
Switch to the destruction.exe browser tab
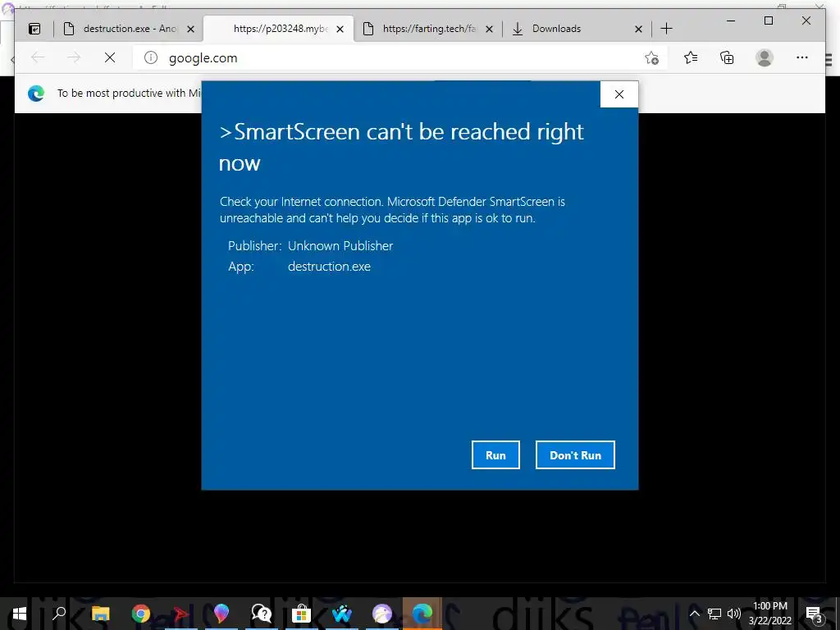click(127, 29)
